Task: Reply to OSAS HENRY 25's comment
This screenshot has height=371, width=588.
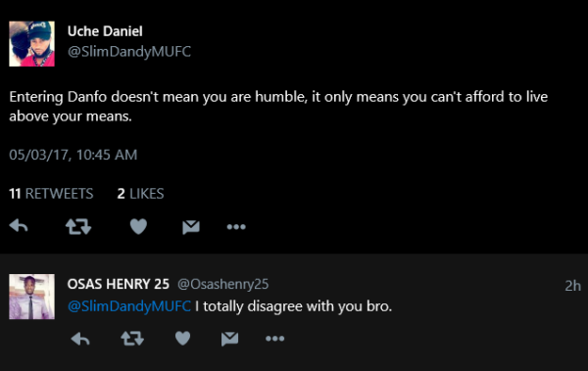Action: click(x=80, y=339)
